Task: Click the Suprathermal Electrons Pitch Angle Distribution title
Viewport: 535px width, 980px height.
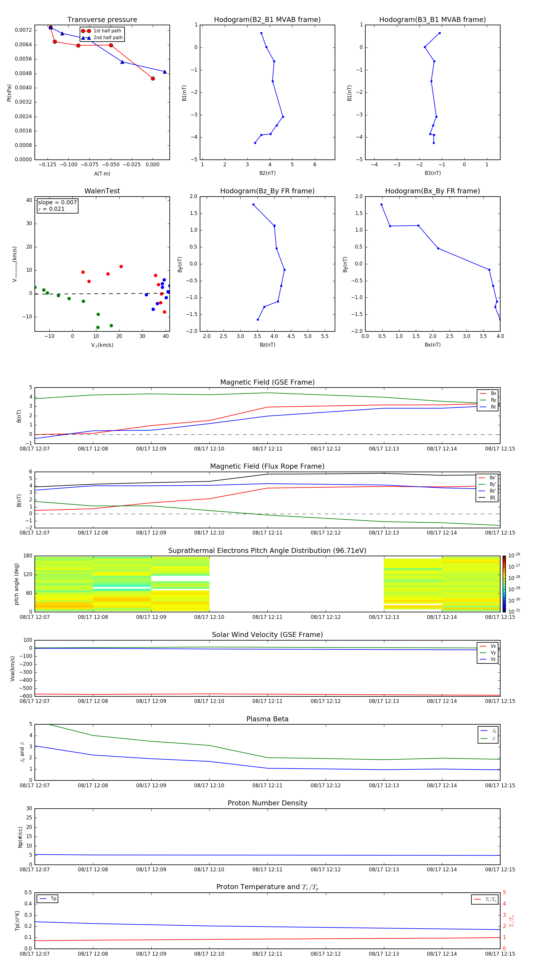Action: tap(267, 551)
